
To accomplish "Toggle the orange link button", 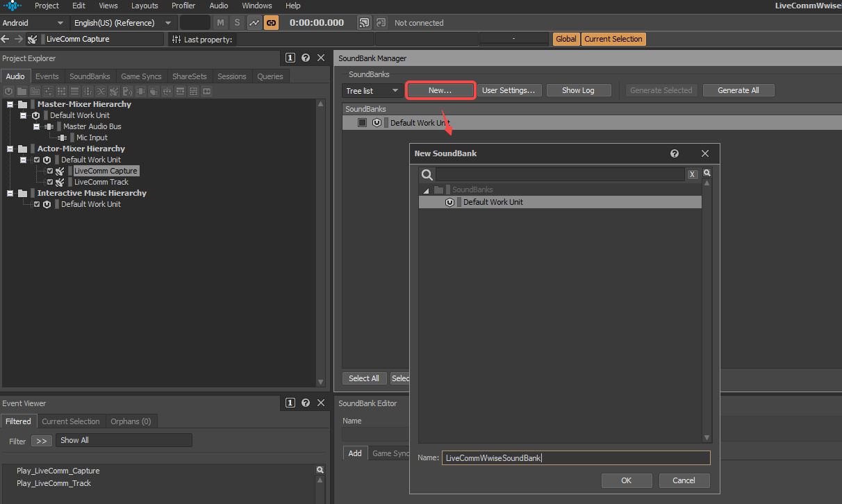I will (271, 23).
